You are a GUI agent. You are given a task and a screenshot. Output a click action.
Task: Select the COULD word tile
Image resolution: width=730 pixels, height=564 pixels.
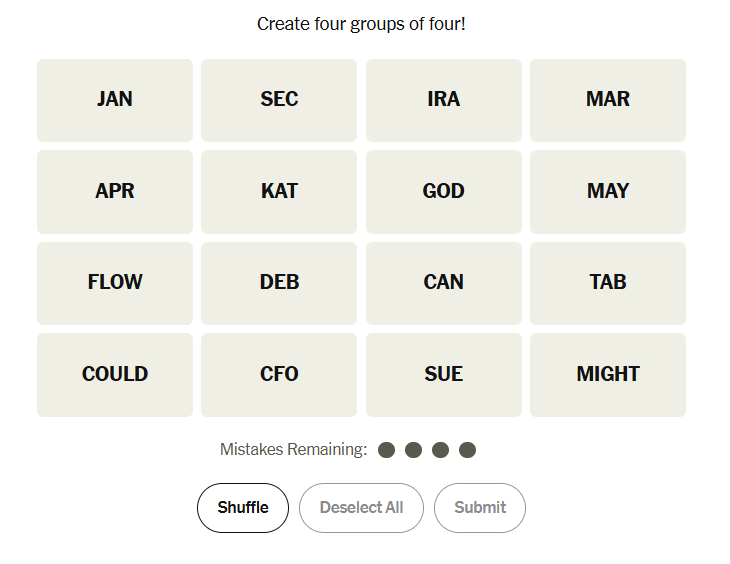tap(115, 374)
